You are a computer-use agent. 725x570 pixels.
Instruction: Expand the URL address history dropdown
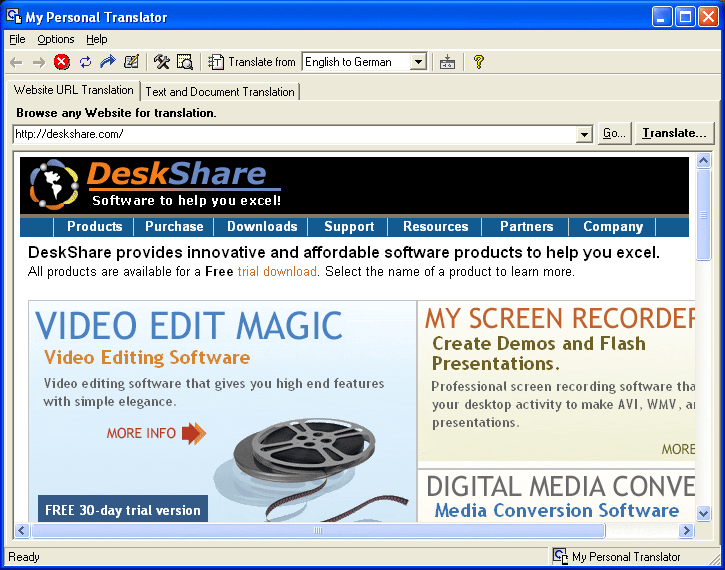pos(584,134)
